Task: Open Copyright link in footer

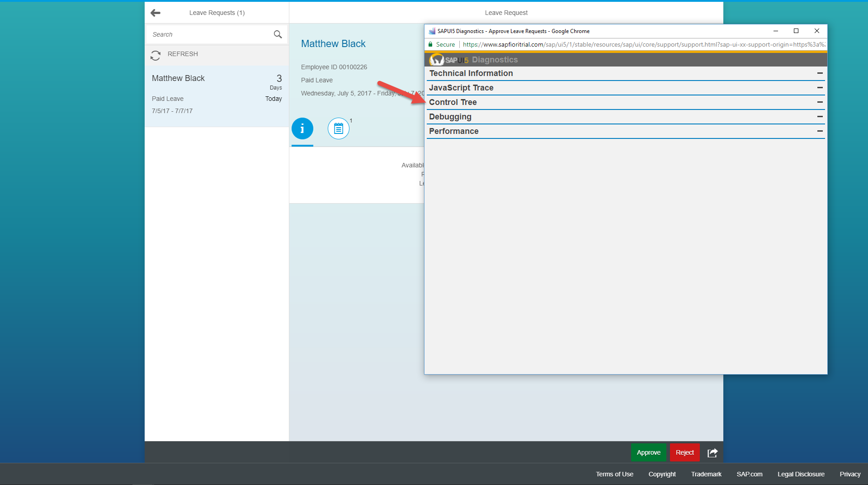Action: [662, 474]
